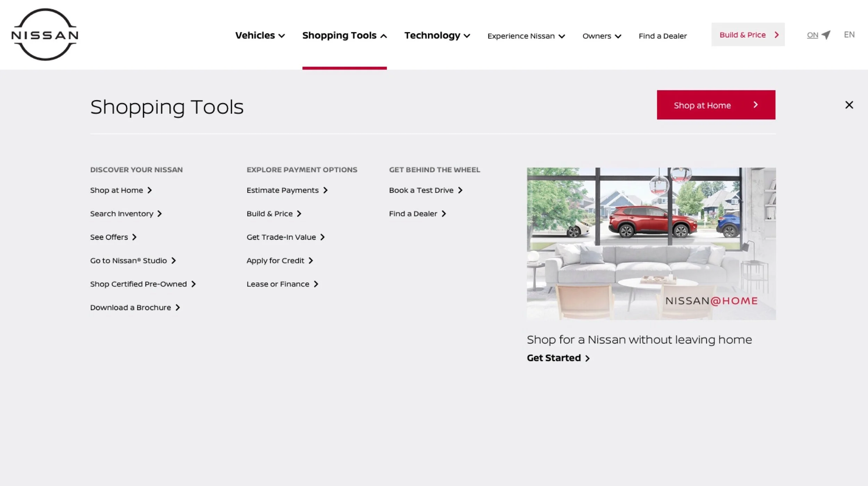Click the arrow beside Download a Brochure
The height and width of the screenshot is (486, 868).
tap(178, 307)
